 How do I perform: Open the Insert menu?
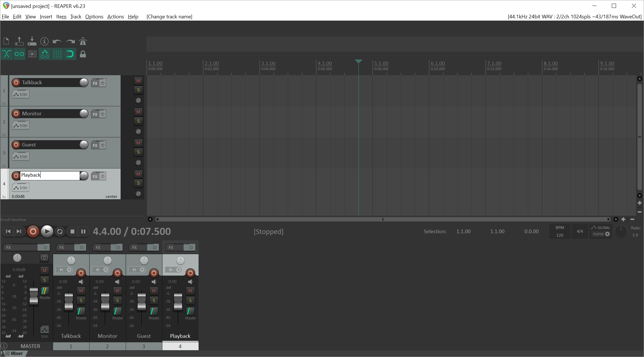[x=46, y=17]
